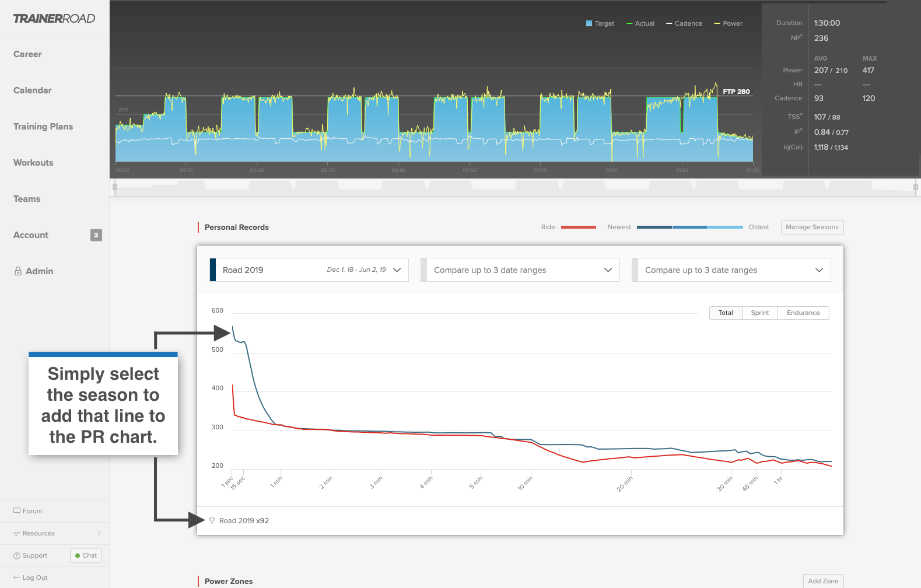Viewport: 921px width, 588px height.
Task: Toggle the Power series in legend
Action: [729, 23]
